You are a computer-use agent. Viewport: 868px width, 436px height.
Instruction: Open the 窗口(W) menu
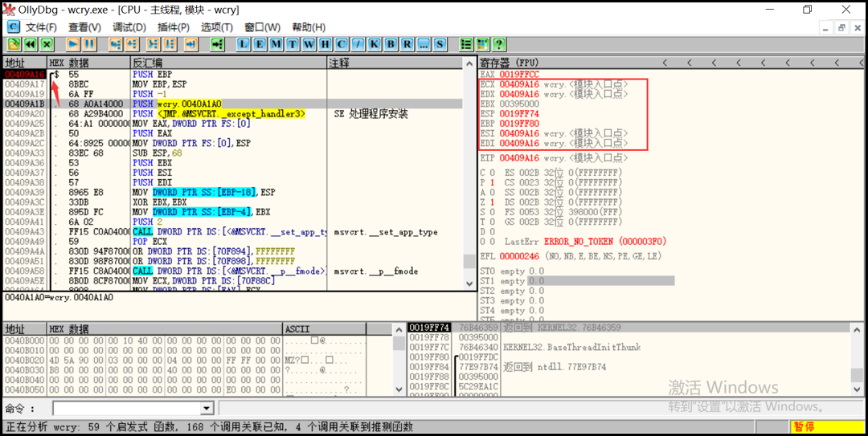point(262,27)
